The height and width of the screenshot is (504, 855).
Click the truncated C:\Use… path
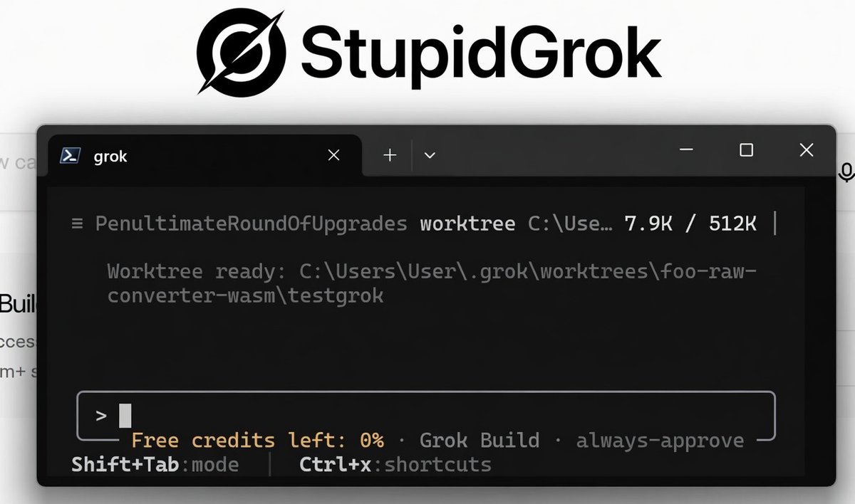[570, 224]
